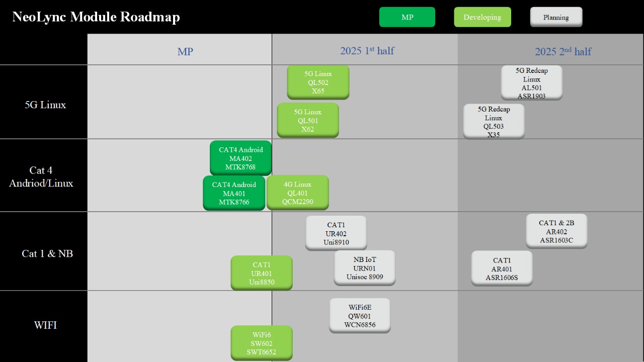Open the 5G Redcap Linux AL501 ASR1903 box
This screenshot has height=362, width=644.
(x=531, y=82)
